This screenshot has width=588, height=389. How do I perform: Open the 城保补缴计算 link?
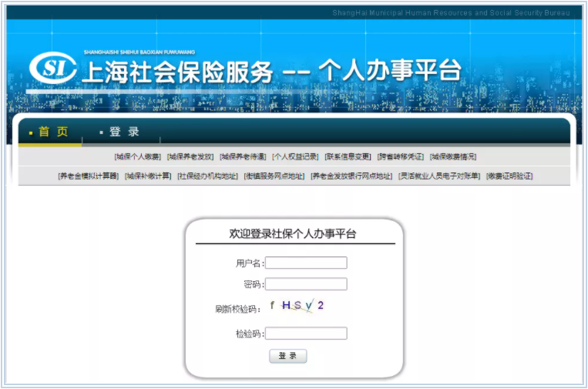point(148,176)
